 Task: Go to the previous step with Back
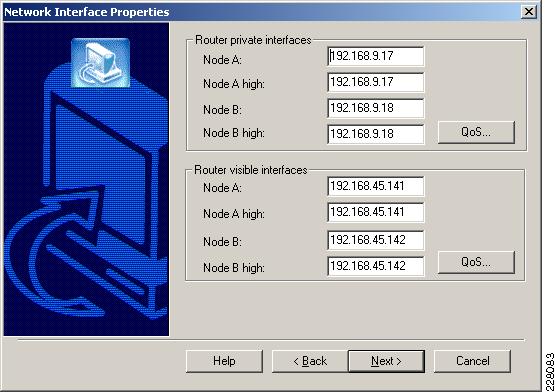[x=310, y=361]
